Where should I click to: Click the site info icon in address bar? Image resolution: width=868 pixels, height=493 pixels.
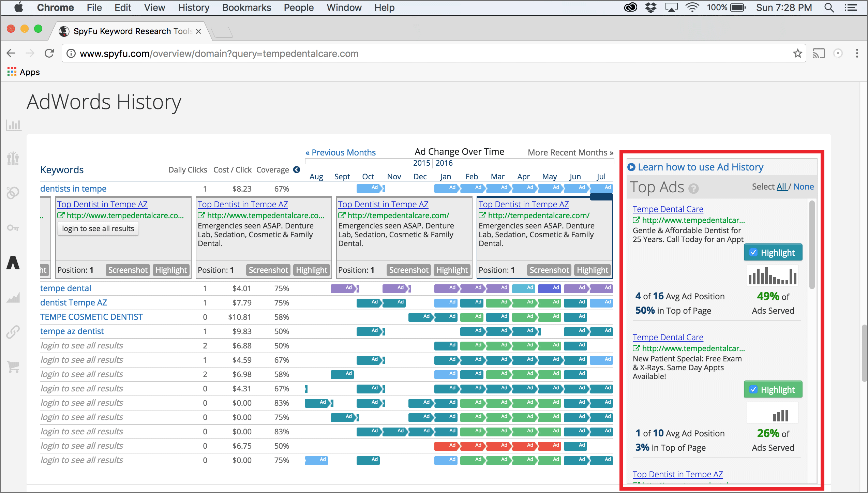coord(71,54)
